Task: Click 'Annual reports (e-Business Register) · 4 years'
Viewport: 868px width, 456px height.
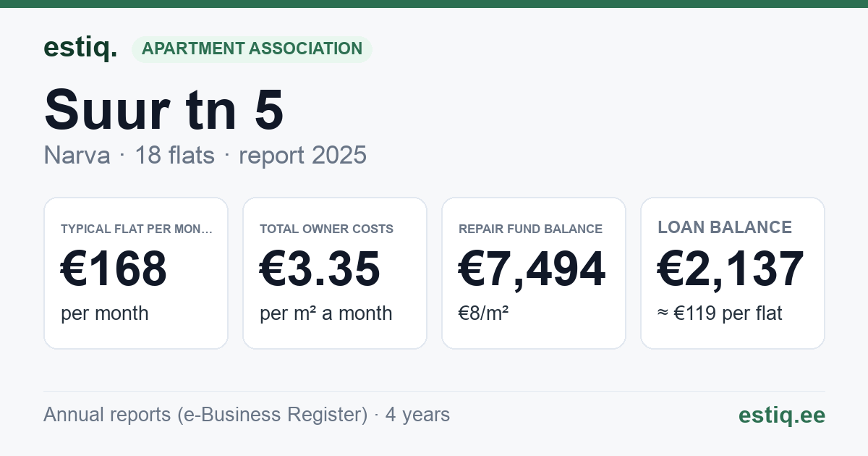Action: pos(247,415)
